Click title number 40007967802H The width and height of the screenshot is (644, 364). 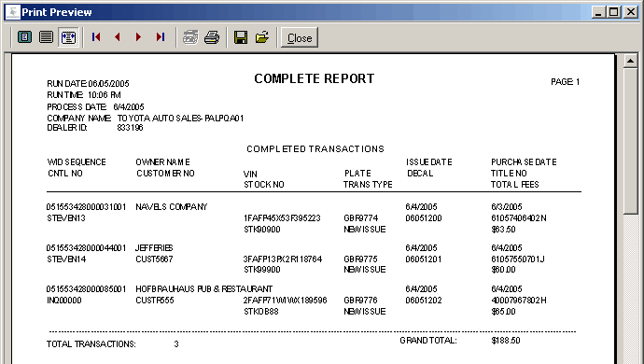(519, 301)
